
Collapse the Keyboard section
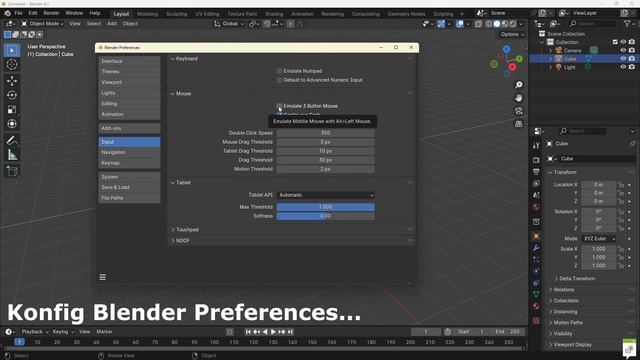coord(173,59)
